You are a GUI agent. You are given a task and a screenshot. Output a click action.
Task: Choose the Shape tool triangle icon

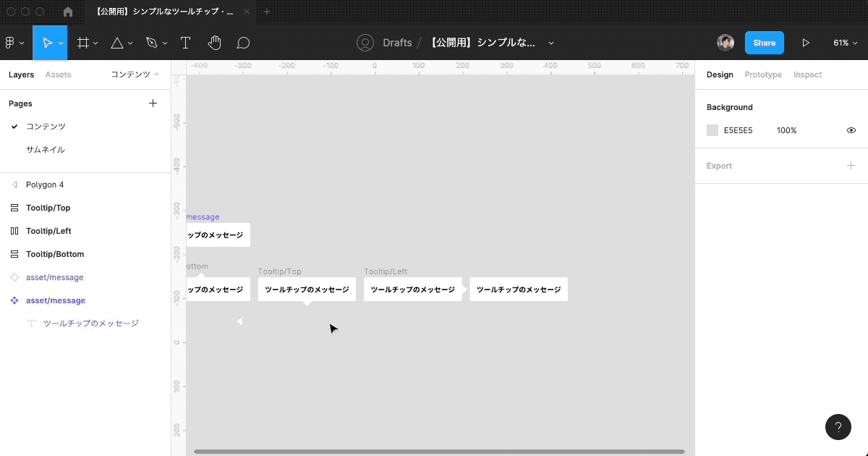tap(117, 43)
